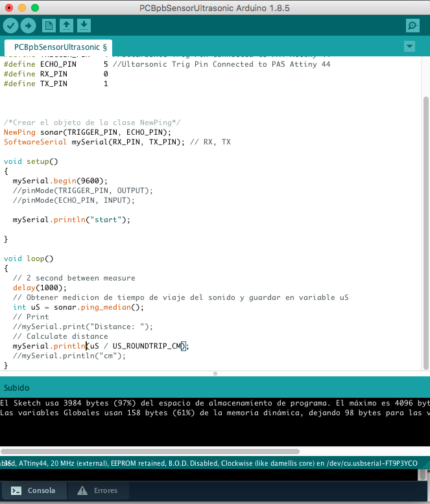Click the 'Las variables Globales usan' console line
The height and width of the screenshot is (504, 430).
pos(215,413)
